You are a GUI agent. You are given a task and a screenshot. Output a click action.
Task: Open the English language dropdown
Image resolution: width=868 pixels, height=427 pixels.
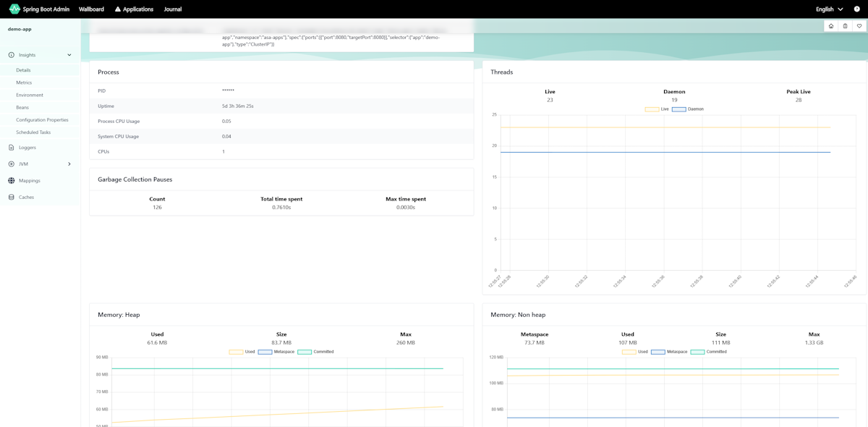[x=827, y=9]
